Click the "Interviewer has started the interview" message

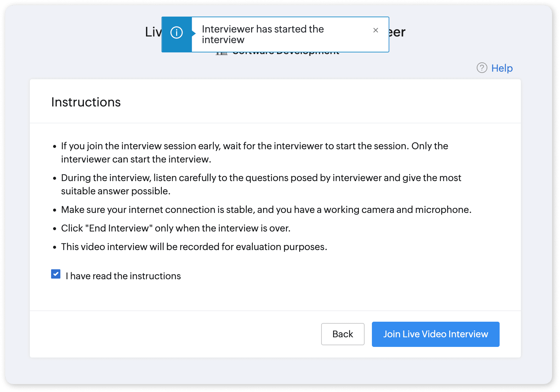(262, 34)
